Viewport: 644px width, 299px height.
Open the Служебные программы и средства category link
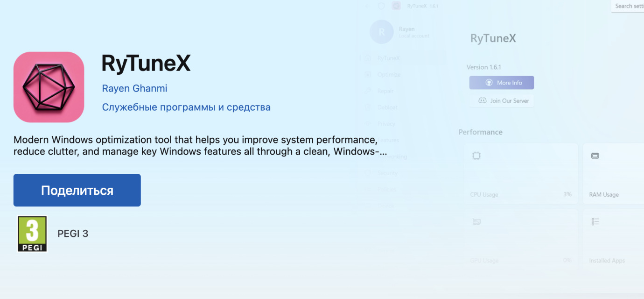tap(186, 107)
